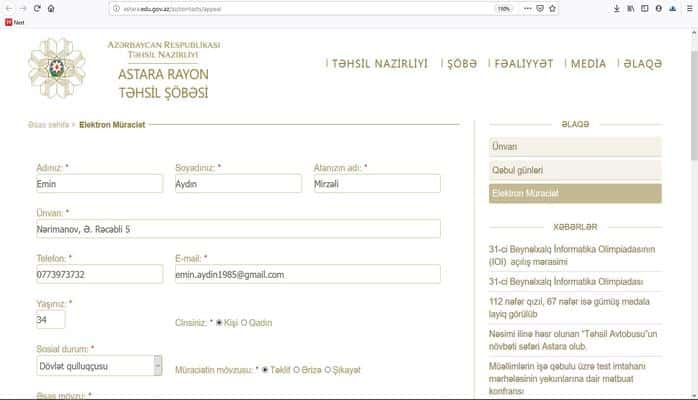Click the 100% zoom level indicator

pos(504,8)
